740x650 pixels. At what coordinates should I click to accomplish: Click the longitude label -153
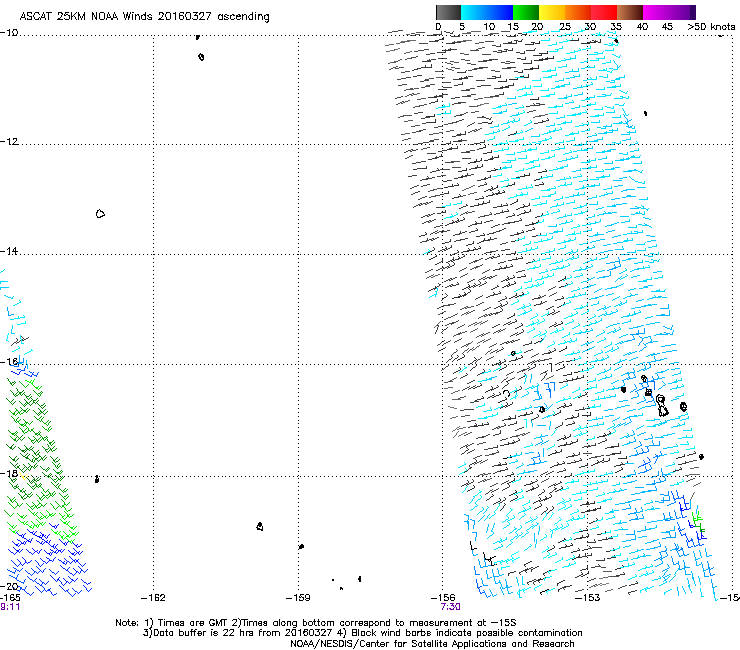[x=588, y=598]
